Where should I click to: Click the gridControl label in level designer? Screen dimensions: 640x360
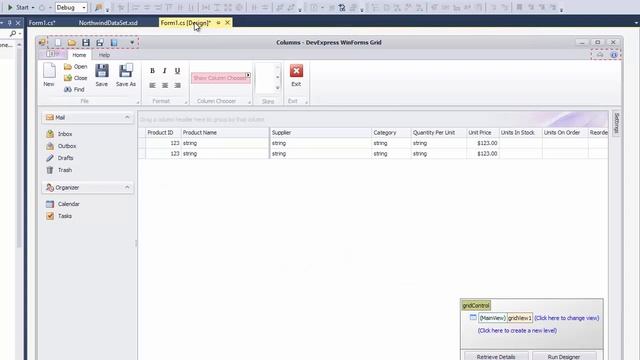(x=476, y=305)
